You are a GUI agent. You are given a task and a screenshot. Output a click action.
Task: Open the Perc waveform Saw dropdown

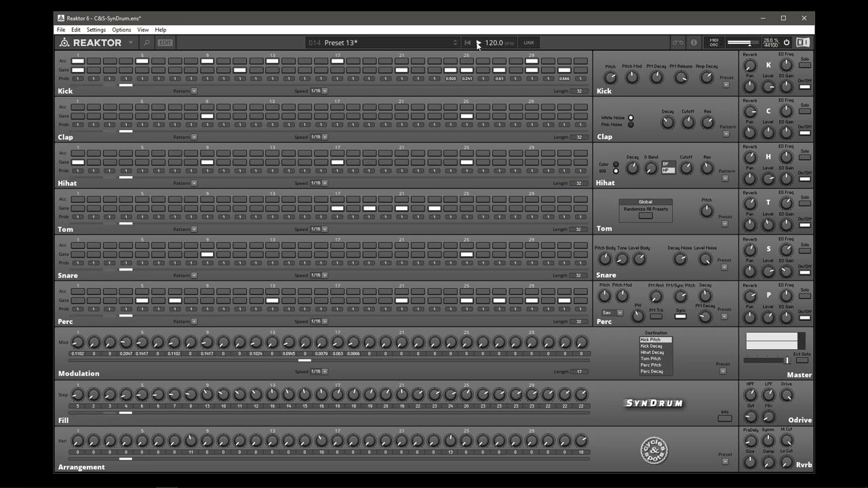pos(612,312)
